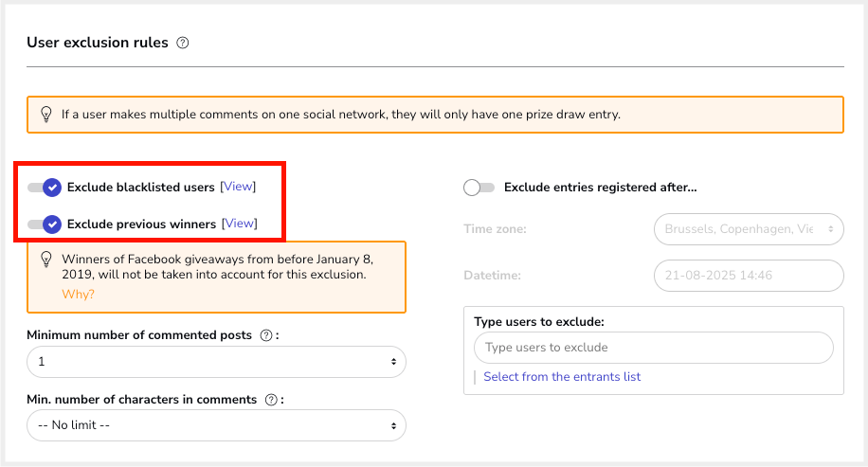The width and height of the screenshot is (868, 467).
Task: Open Minimum number of commented posts dropdown
Action: pos(216,362)
